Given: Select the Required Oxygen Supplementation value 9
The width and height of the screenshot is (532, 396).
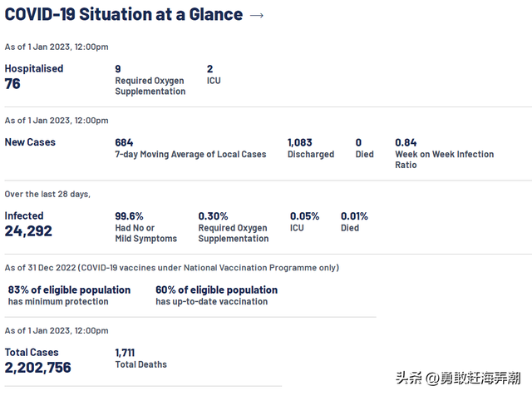Looking at the screenshot, I should (118, 69).
